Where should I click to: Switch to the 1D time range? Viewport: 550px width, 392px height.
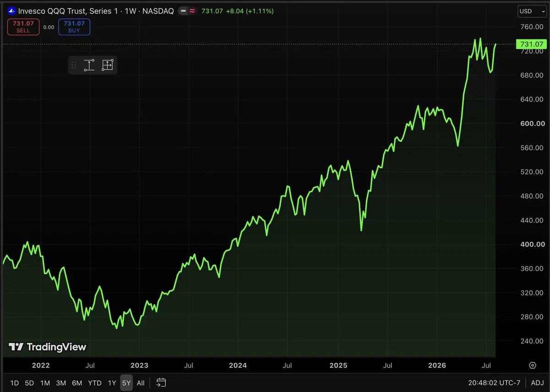15,383
